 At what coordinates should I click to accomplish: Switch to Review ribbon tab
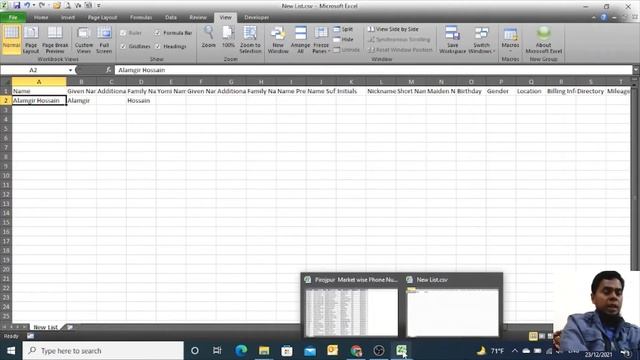coord(198,17)
